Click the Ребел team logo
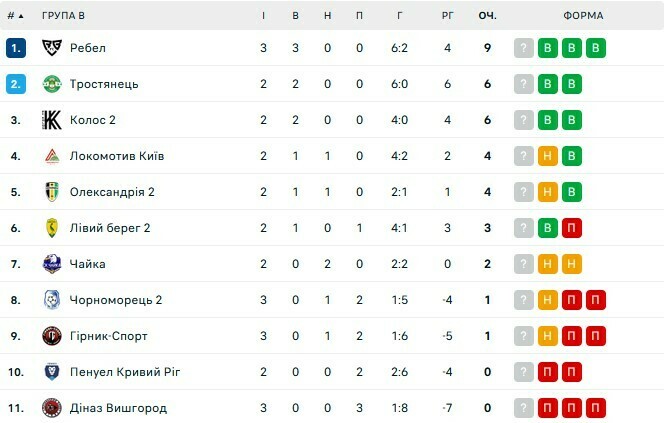 (52, 48)
